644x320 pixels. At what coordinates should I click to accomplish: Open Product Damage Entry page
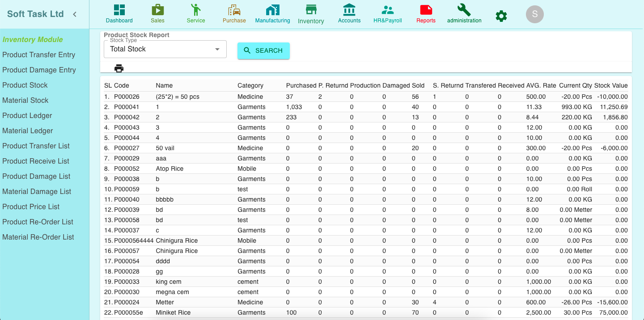[39, 70]
